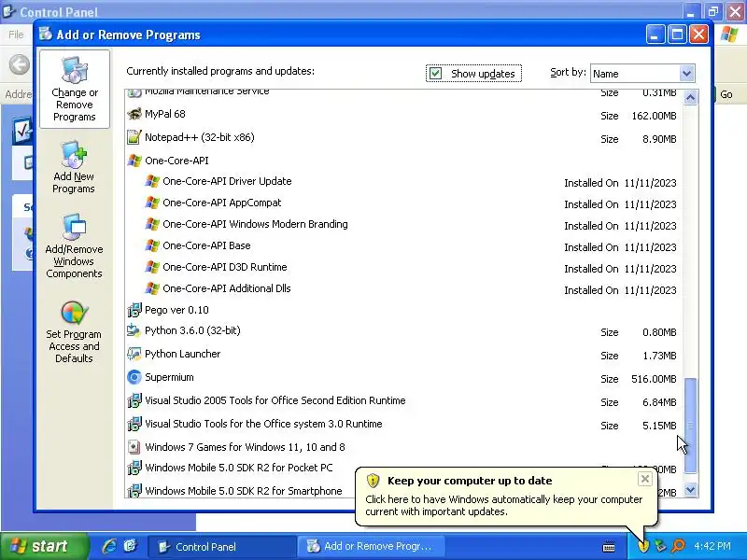Switch to Add or Remove Programs taskbar button
Viewport: 747px width, 560px height.
click(x=371, y=546)
